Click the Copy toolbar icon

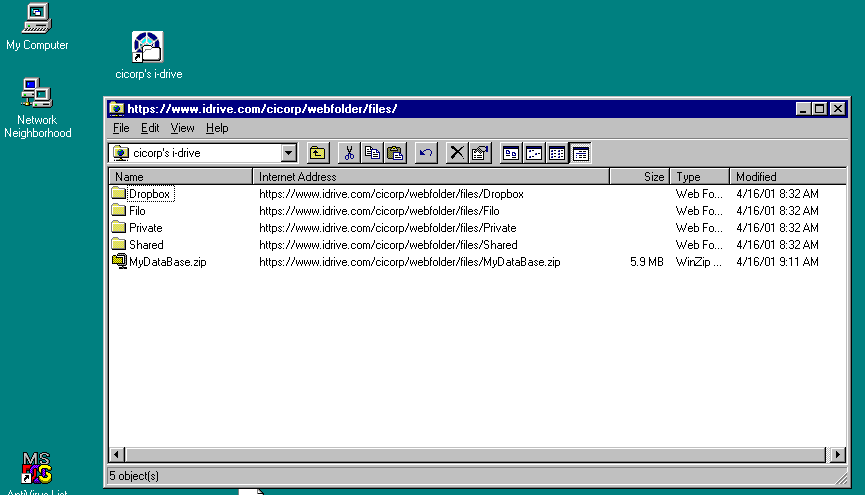pos(372,153)
